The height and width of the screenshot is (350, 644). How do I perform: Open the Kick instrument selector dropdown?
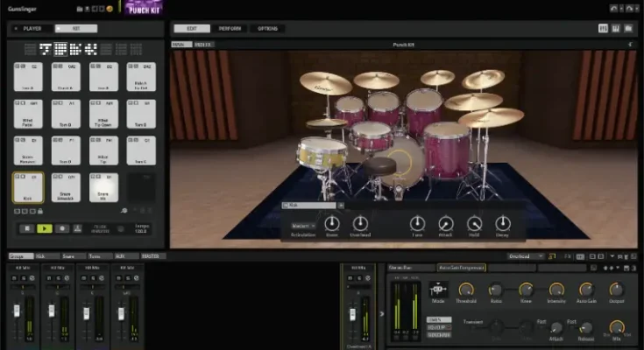[x=341, y=206]
